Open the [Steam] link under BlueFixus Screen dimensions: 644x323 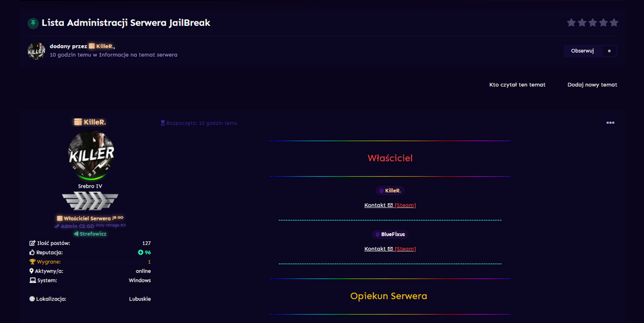(405, 249)
